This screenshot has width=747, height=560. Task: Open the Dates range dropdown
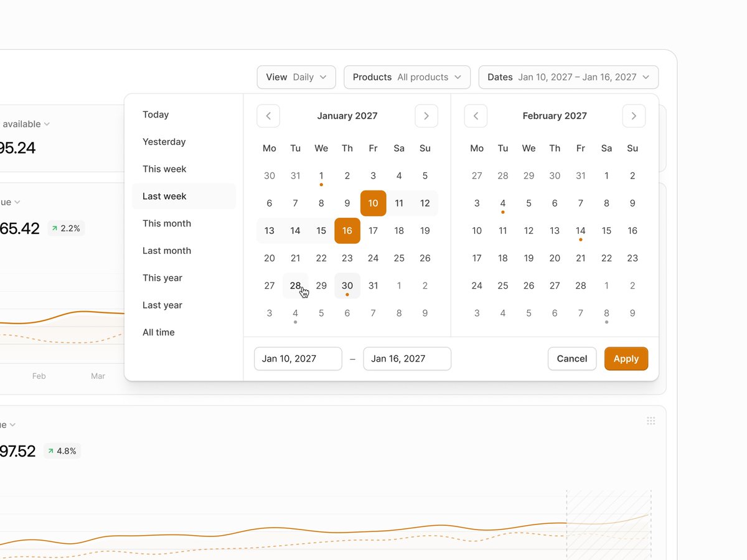point(568,77)
